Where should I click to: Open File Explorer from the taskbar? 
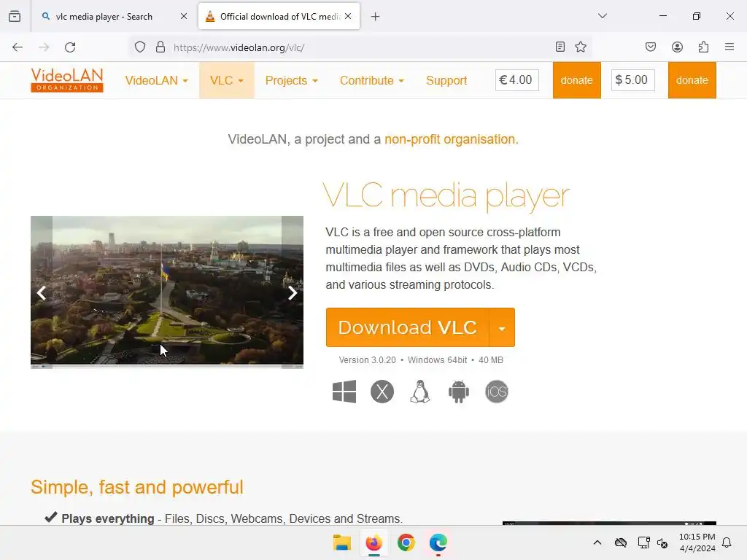342,542
